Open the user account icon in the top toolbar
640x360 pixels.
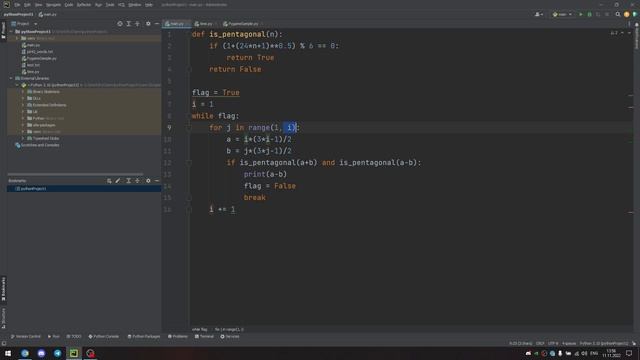click(539, 14)
